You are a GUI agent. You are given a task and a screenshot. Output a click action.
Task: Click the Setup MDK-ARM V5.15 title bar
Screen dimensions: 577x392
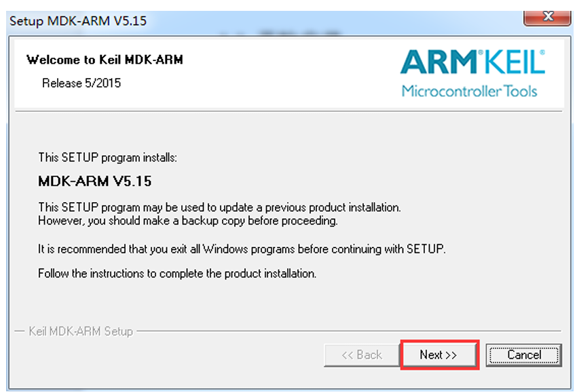204,20
